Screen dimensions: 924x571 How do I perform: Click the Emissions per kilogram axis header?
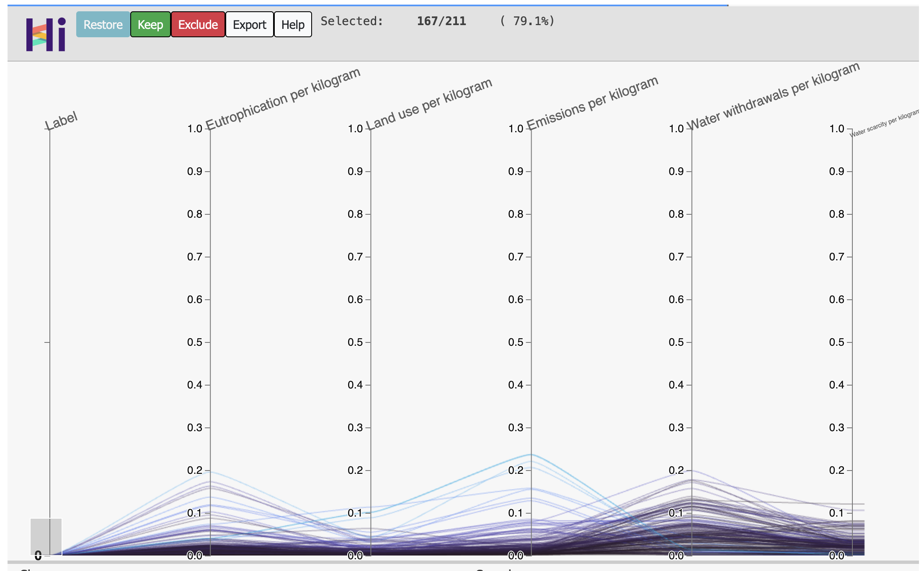click(x=592, y=103)
